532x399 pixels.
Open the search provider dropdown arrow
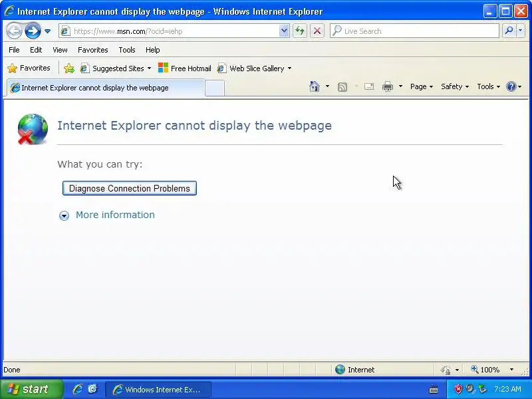click(x=521, y=31)
